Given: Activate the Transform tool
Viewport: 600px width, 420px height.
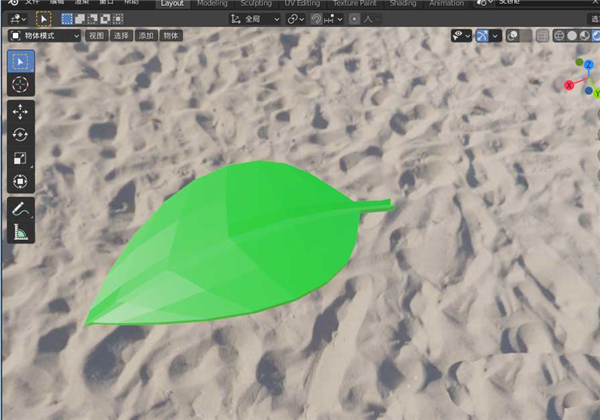Looking at the screenshot, I should pos(21,182).
